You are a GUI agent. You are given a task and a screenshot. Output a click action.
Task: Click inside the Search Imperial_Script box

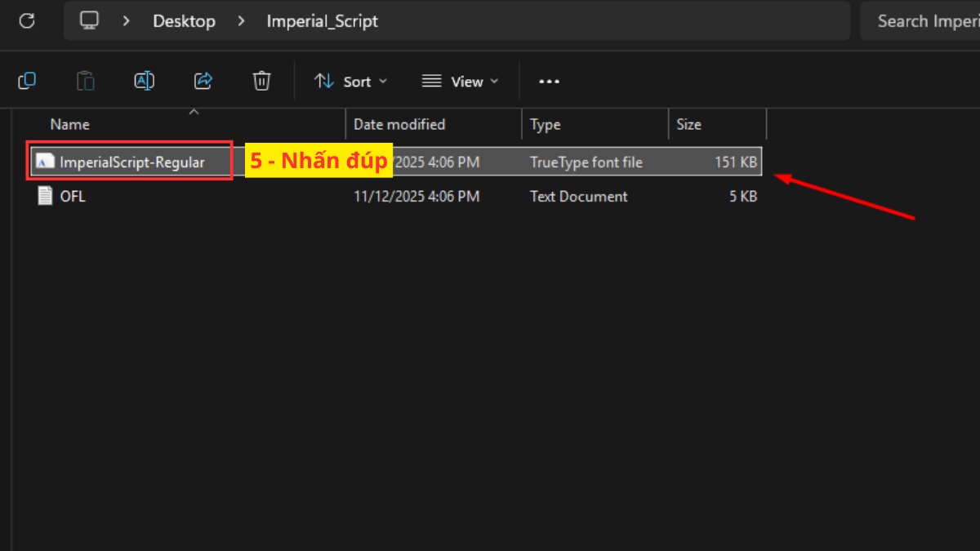click(x=931, y=20)
